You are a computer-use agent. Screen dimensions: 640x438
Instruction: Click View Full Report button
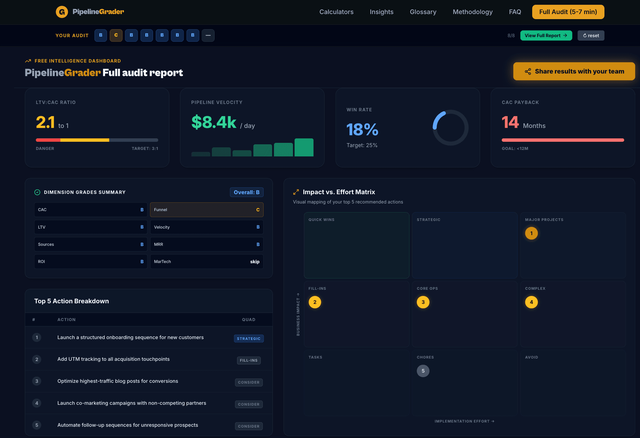coord(546,36)
